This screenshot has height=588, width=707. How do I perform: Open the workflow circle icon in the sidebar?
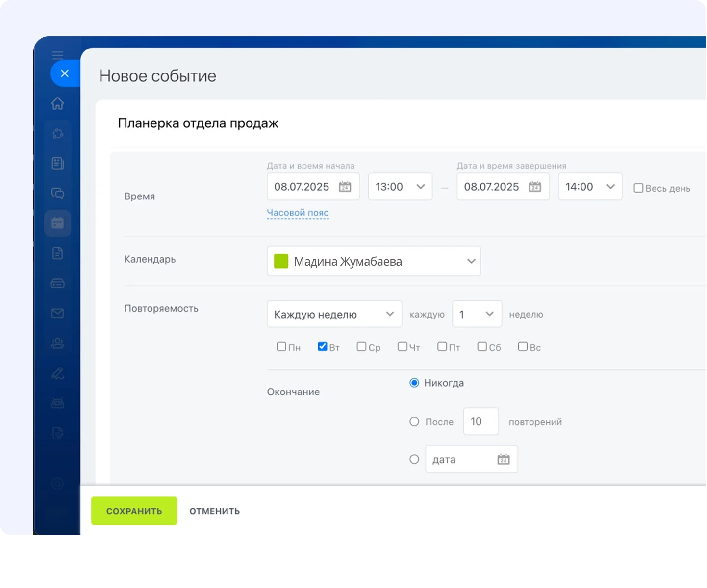point(58,133)
